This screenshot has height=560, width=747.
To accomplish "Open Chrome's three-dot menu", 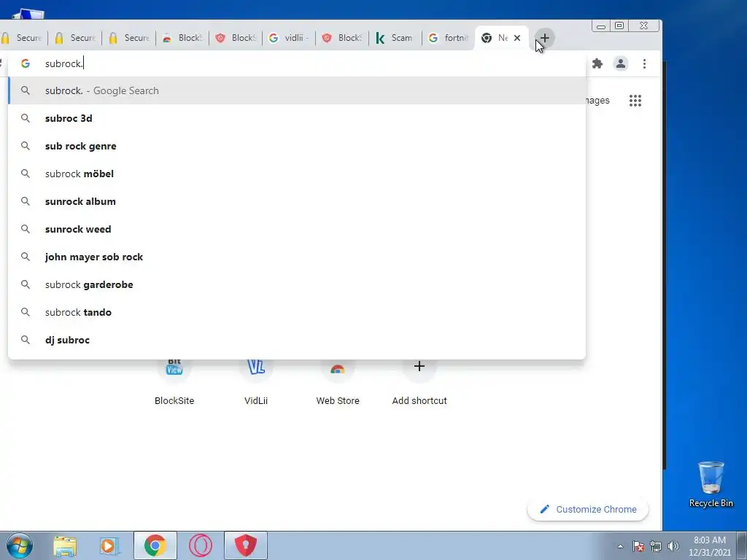I will (x=644, y=63).
